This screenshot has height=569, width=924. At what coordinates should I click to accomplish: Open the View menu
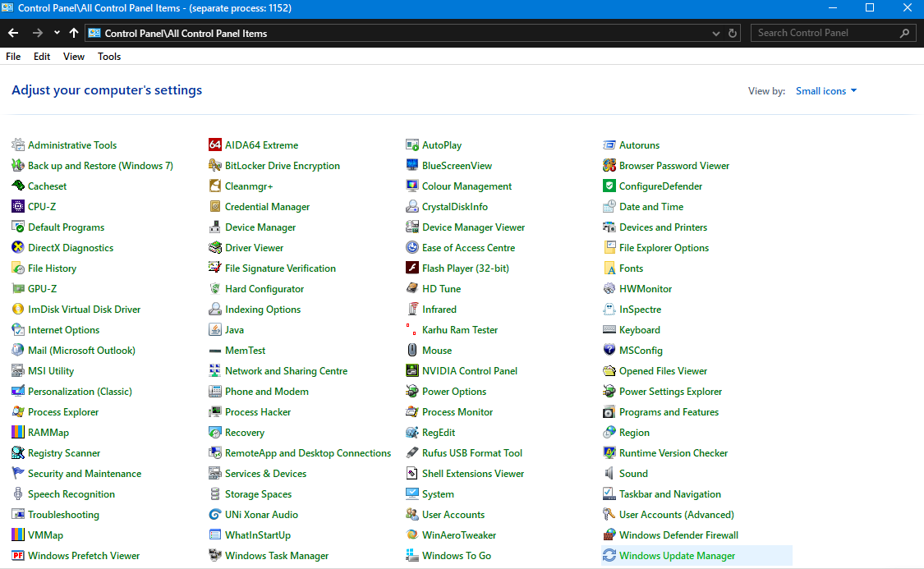click(x=74, y=57)
